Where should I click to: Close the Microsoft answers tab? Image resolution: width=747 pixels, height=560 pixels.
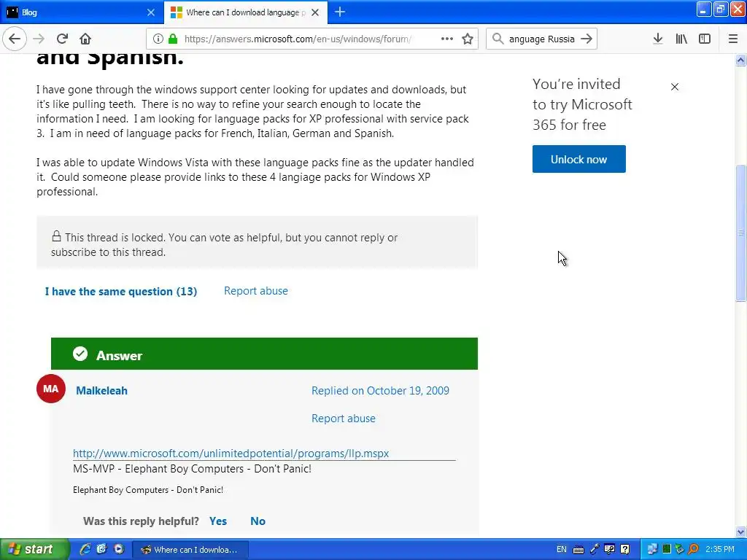315,12
